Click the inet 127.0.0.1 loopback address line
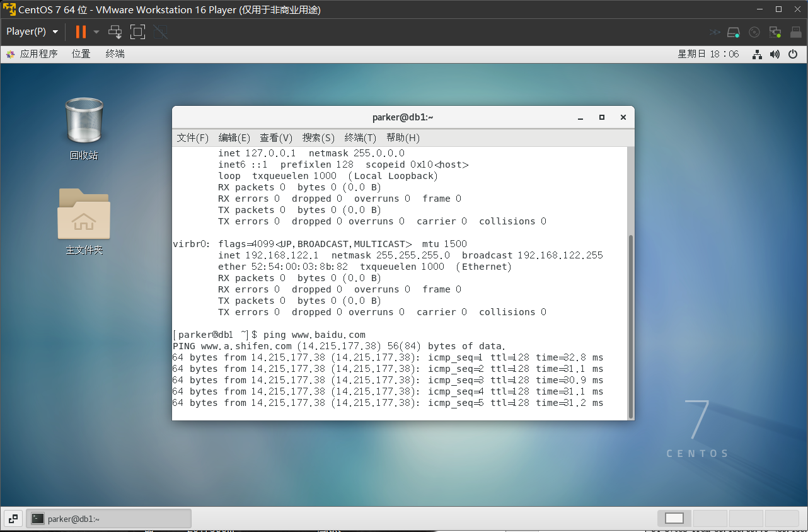The width and height of the screenshot is (808, 532). 311,153
